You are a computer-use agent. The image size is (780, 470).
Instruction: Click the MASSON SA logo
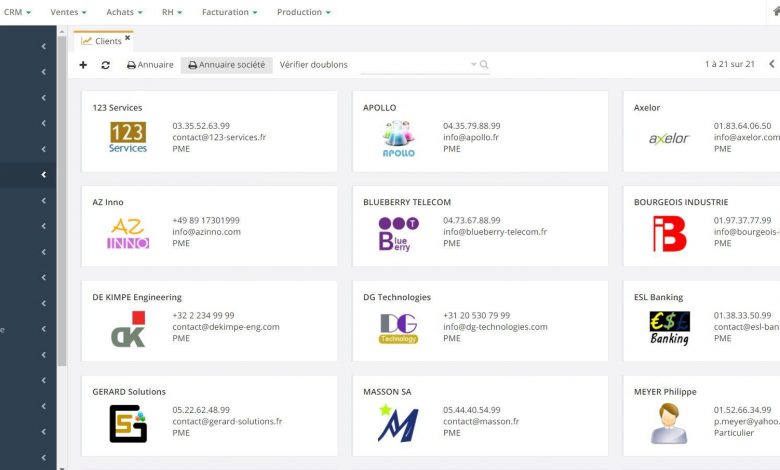click(398, 423)
